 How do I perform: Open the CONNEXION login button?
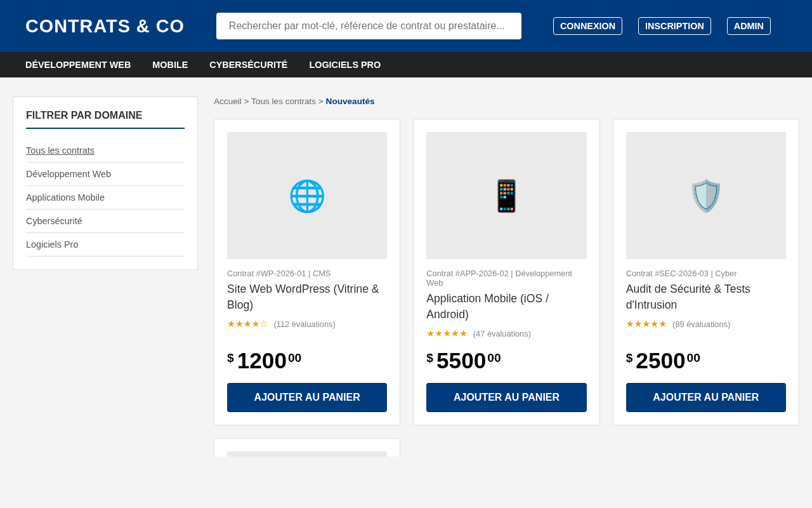(587, 26)
